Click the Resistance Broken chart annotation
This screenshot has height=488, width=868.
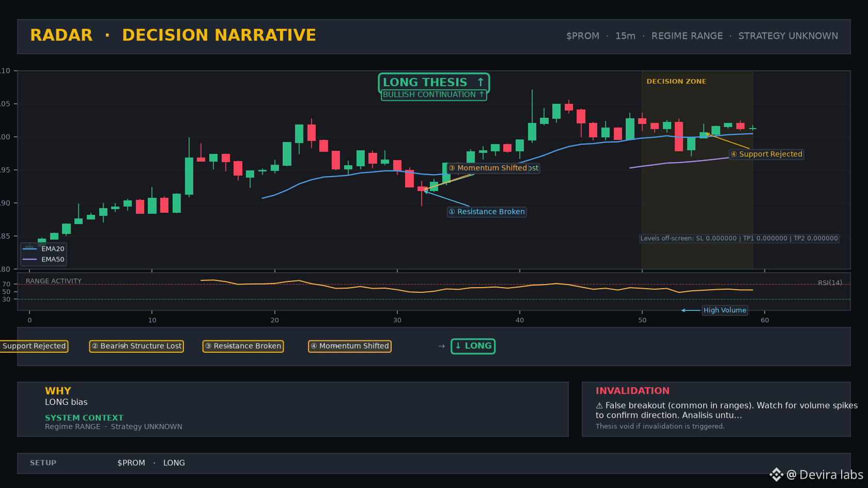pos(487,212)
